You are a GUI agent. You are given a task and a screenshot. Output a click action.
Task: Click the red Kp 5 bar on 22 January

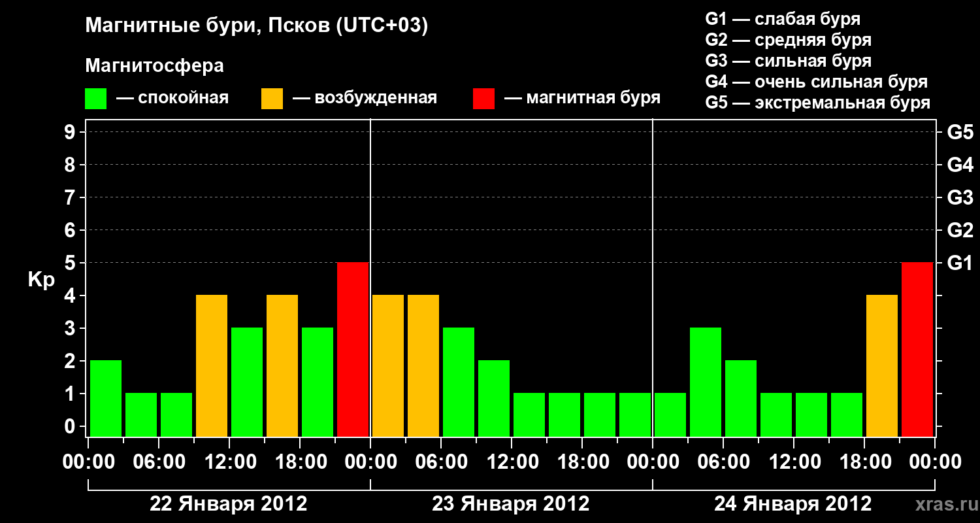coord(353,349)
